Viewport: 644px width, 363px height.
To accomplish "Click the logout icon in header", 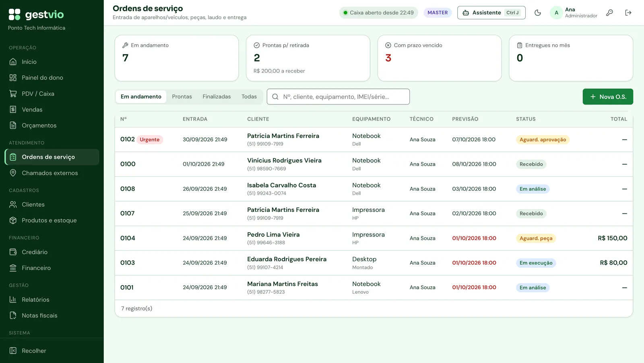I will (628, 12).
